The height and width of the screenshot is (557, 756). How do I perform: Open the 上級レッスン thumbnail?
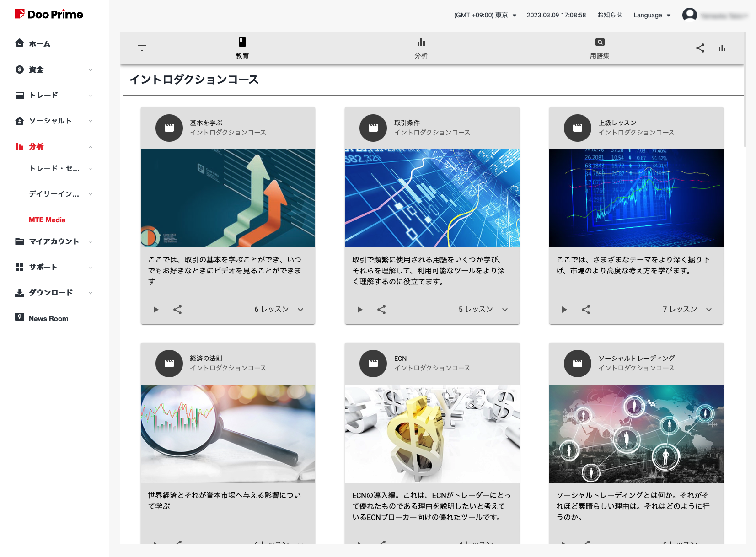[x=636, y=198]
